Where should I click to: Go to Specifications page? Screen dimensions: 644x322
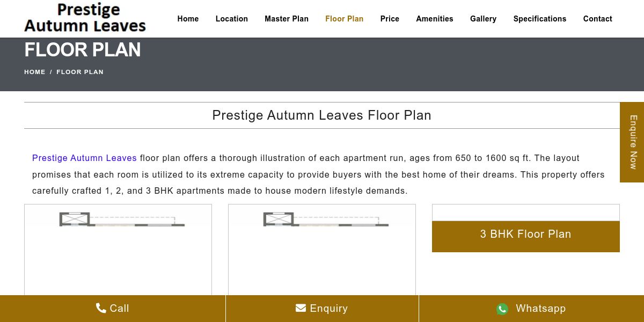tap(539, 19)
